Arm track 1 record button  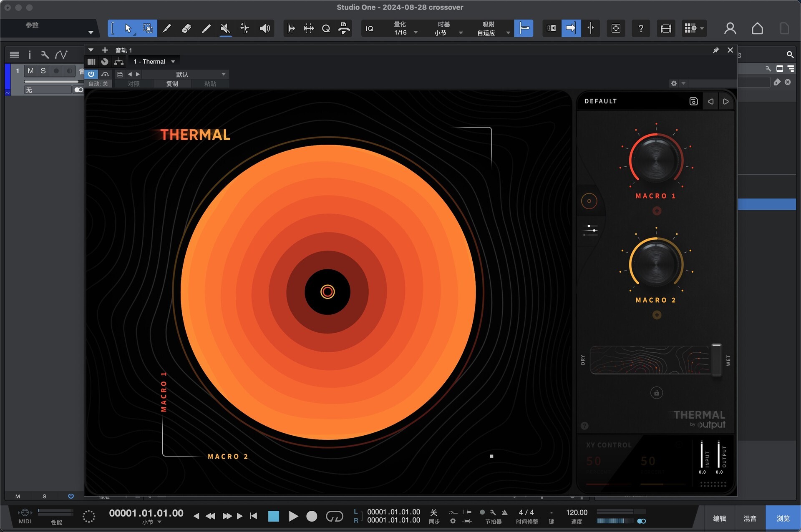click(x=56, y=71)
